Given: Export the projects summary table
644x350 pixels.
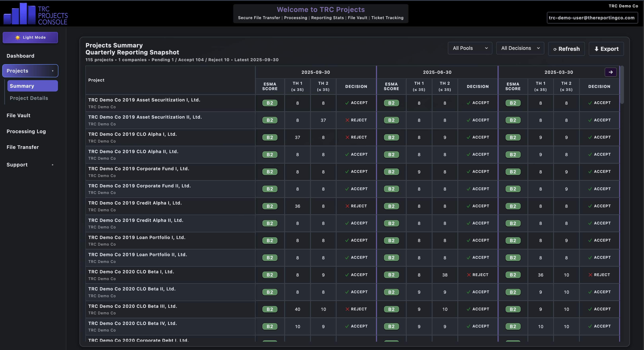Looking at the screenshot, I should pos(606,49).
